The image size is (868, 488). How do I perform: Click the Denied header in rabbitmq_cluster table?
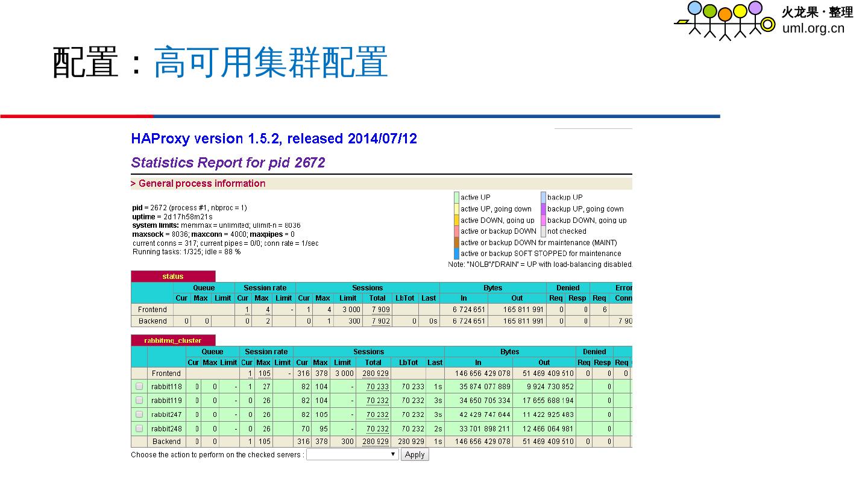click(594, 352)
